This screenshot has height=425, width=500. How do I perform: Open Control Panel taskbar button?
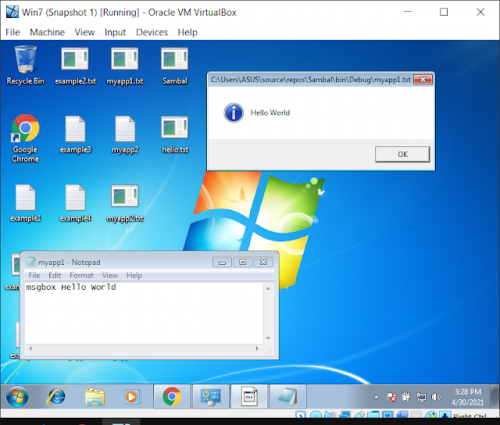point(210,396)
